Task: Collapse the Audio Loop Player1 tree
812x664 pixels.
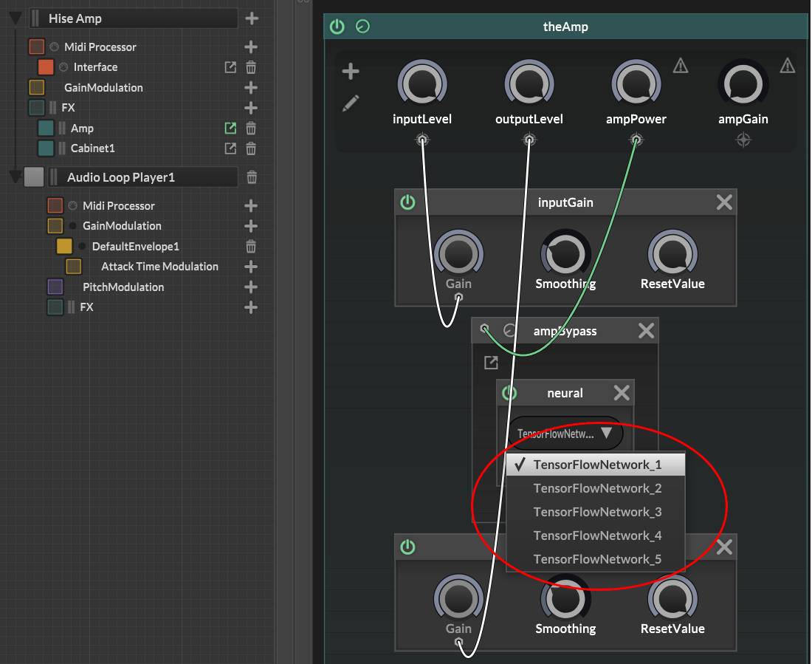Action: [x=16, y=177]
